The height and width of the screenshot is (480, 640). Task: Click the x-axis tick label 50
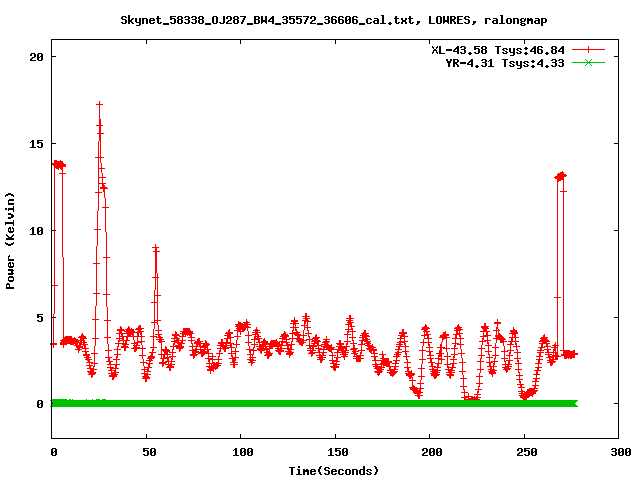pos(149,452)
